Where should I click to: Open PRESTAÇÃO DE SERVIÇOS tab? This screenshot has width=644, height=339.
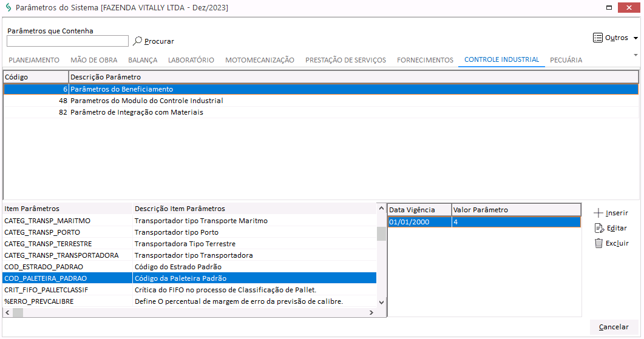tap(345, 60)
